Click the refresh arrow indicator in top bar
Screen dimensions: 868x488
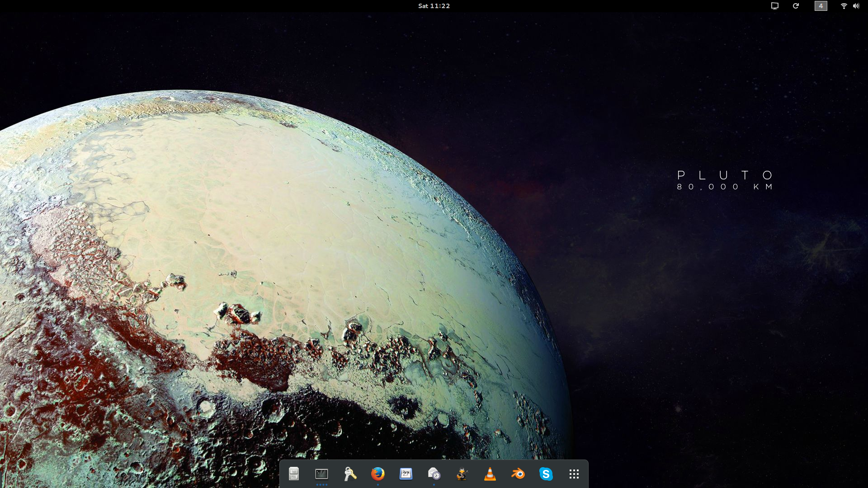796,6
